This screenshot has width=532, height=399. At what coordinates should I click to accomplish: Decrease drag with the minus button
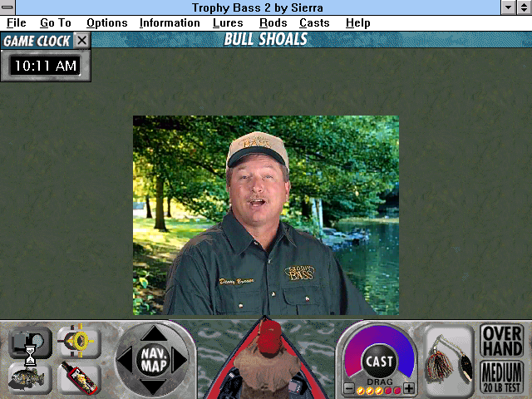point(349,389)
